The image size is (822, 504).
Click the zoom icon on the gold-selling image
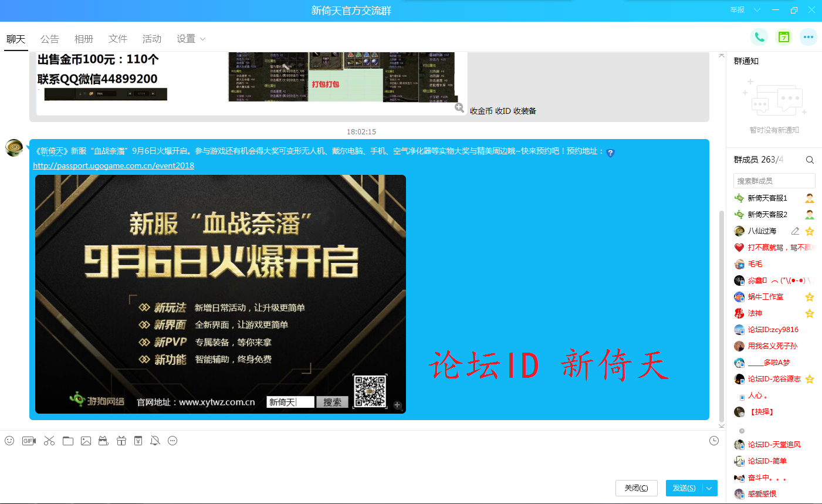[459, 108]
